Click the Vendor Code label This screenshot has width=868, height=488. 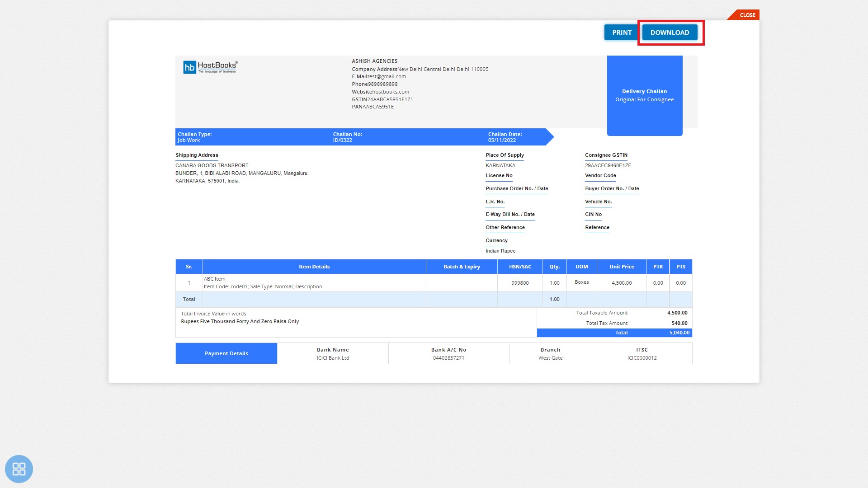pos(600,175)
